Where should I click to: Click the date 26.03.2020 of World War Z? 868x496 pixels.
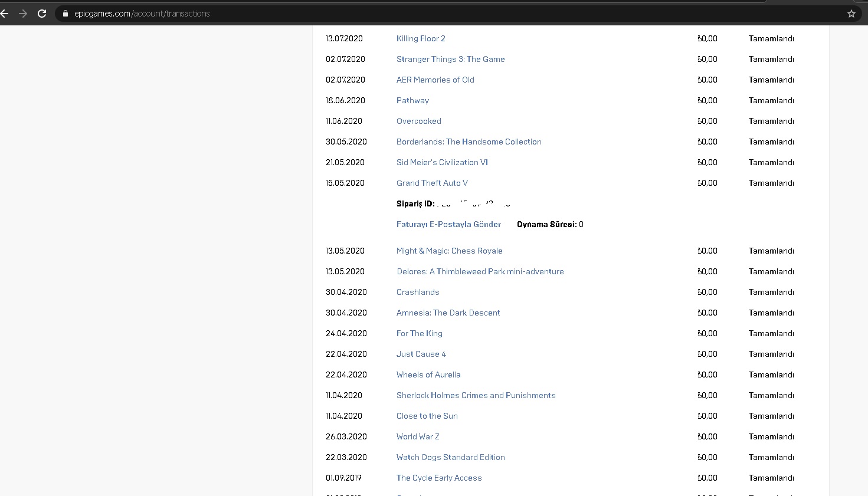[x=346, y=436]
